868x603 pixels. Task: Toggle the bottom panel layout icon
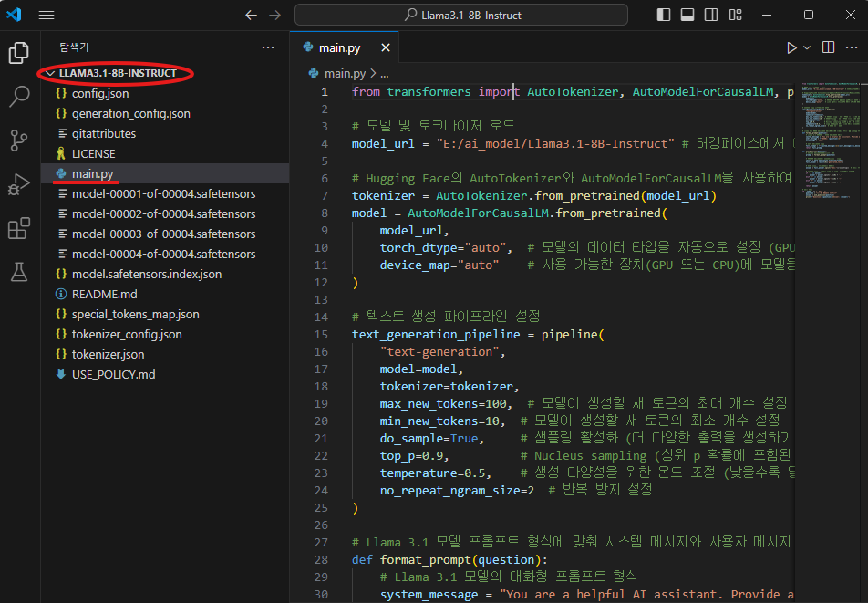[x=687, y=15]
